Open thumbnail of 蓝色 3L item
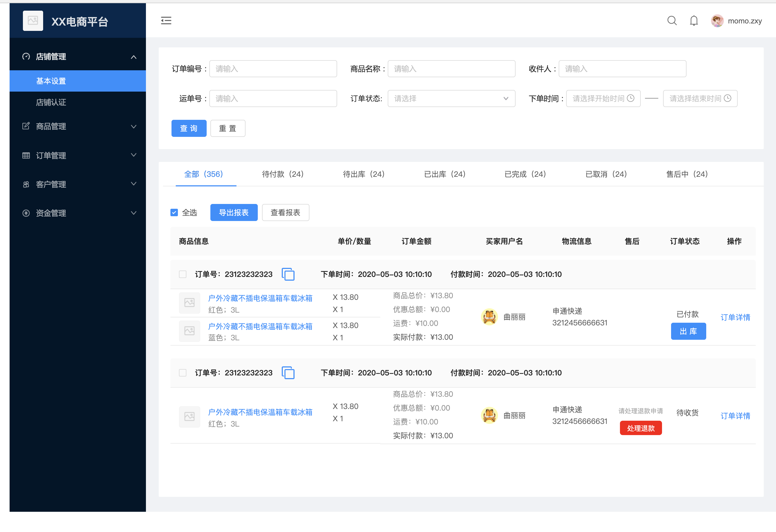Viewport: 776px width, 532px height. tap(189, 331)
